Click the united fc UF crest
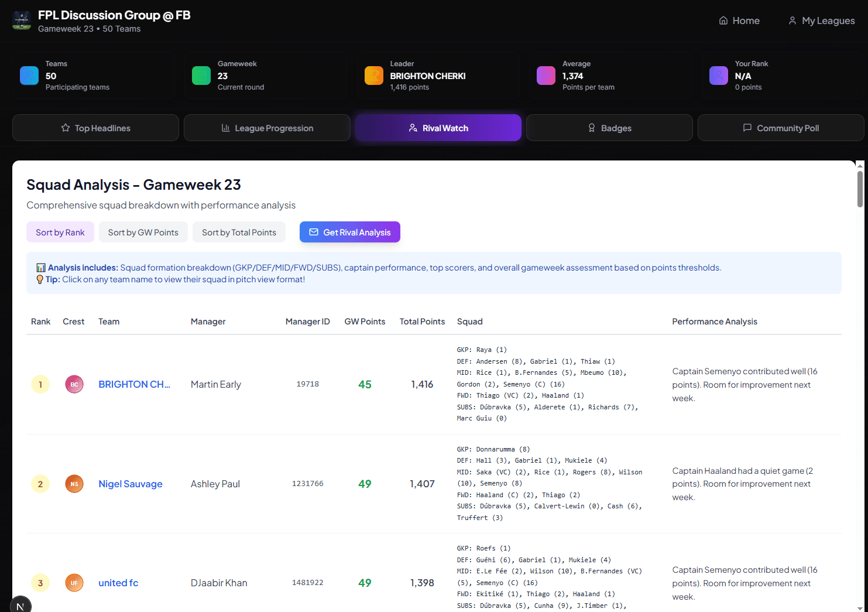 coord(74,583)
